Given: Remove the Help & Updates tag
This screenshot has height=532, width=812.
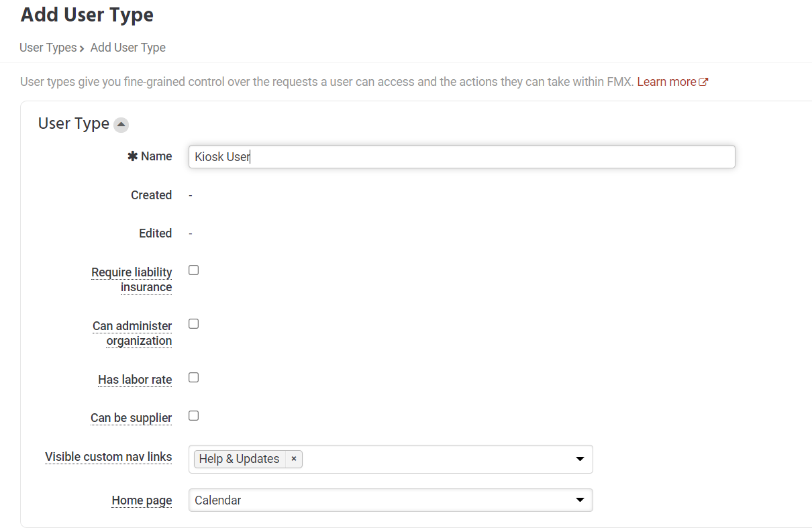Looking at the screenshot, I should pyautogui.click(x=293, y=459).
